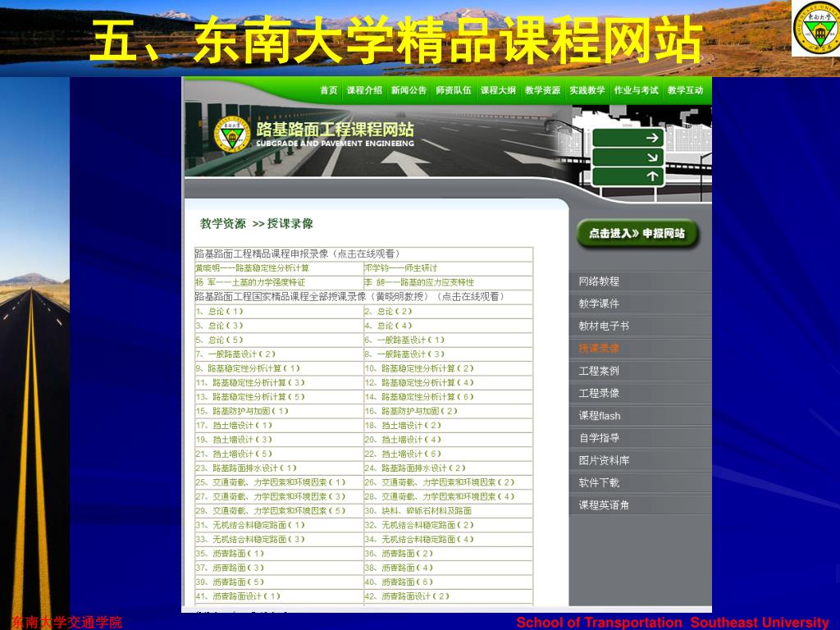This screenshot has height=630, width=840.
Task: Open lecture 42、沥青路面设计(2)
Action: (407, 596)
